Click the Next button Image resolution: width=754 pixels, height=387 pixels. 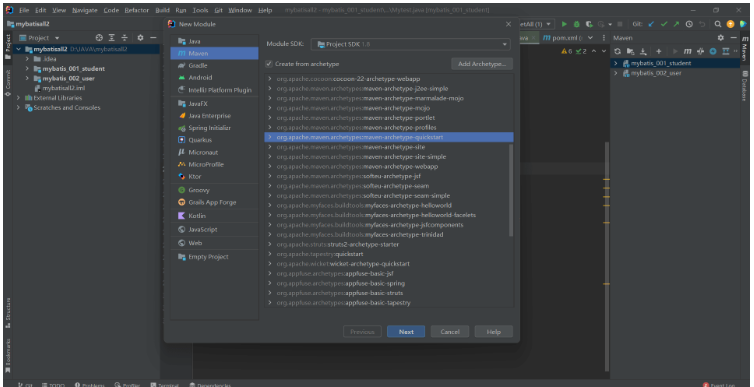click(406, 332)
